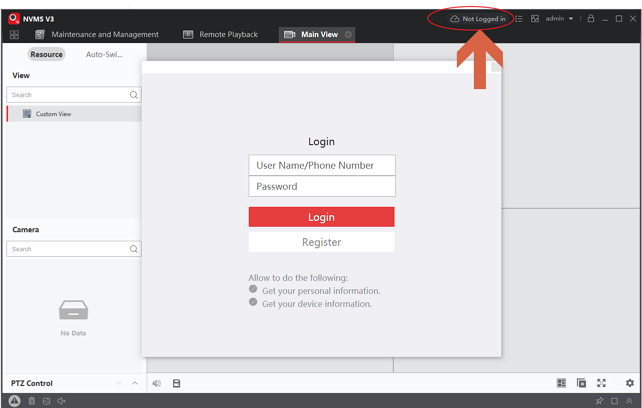Collapse PTZ Control with down chevron
Image resolution: width=642 pixels, height=408 pixels.
[x=119, y=383]
